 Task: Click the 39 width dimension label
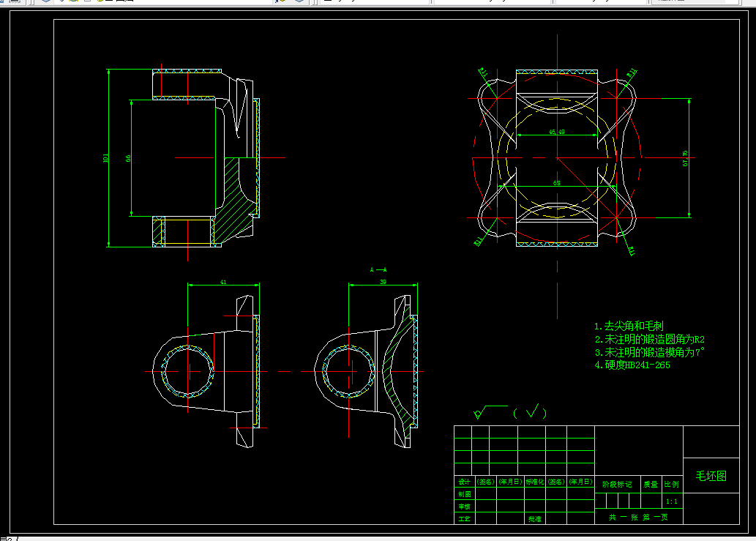pos(383,282)
